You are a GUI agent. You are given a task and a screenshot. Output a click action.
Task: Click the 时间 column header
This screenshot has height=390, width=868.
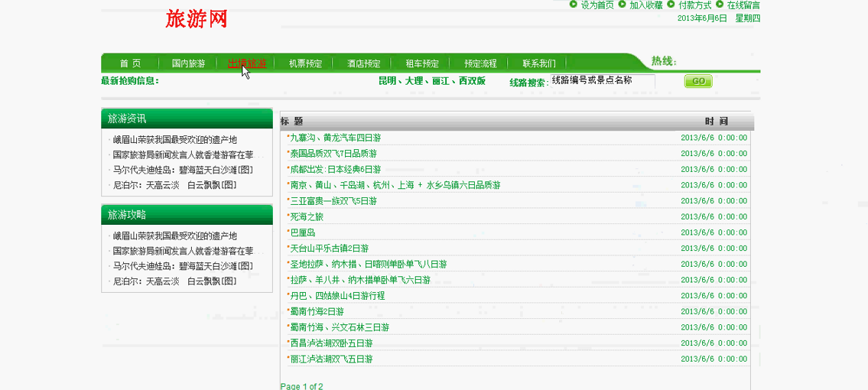(x=717, y=121)
